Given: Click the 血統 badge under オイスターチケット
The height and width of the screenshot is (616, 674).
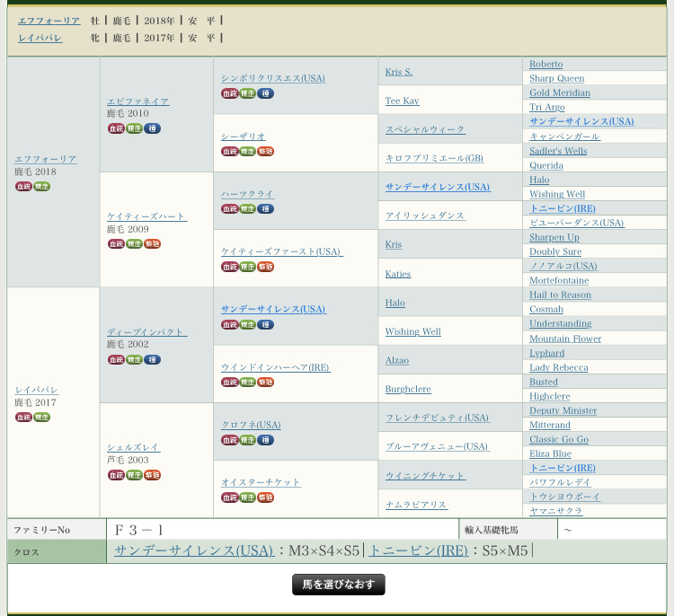Looking at the screenshot, I should click(x=230, y=497).
